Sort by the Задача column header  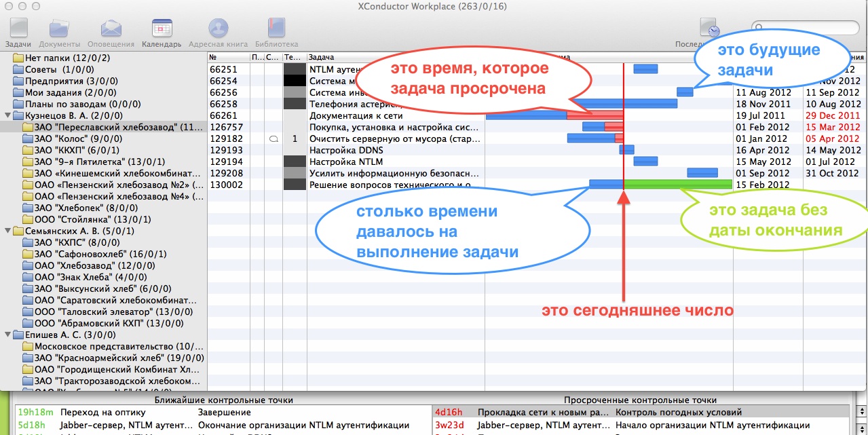coord(394,58)
